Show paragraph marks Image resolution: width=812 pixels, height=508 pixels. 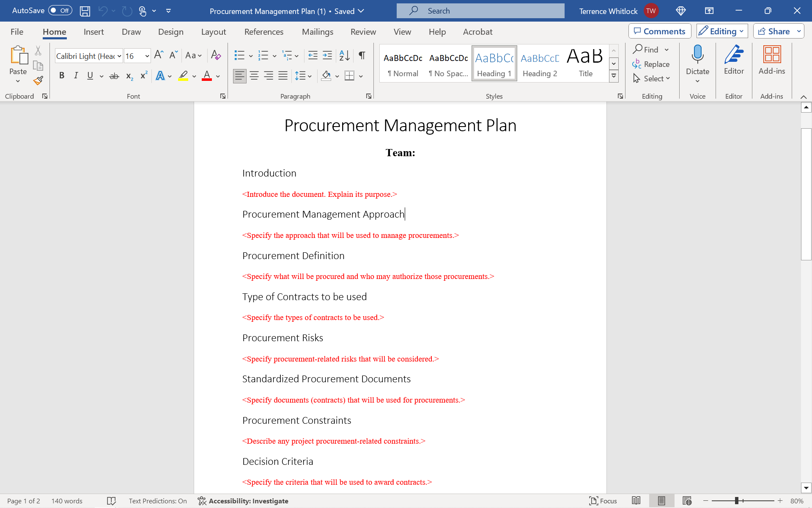click(x=362, y=55)
